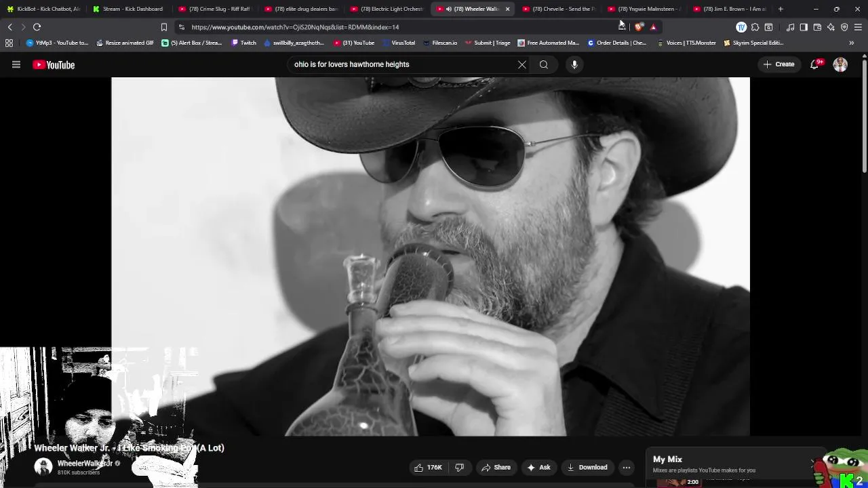Switch to Electric Light Orchestra tab
868x488 pixels.
[387, 9]
